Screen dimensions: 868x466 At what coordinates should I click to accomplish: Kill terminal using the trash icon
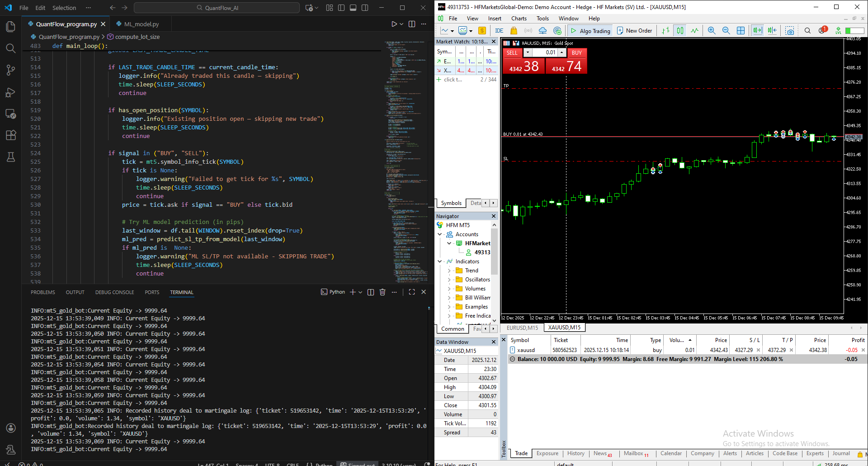point(382,292)
